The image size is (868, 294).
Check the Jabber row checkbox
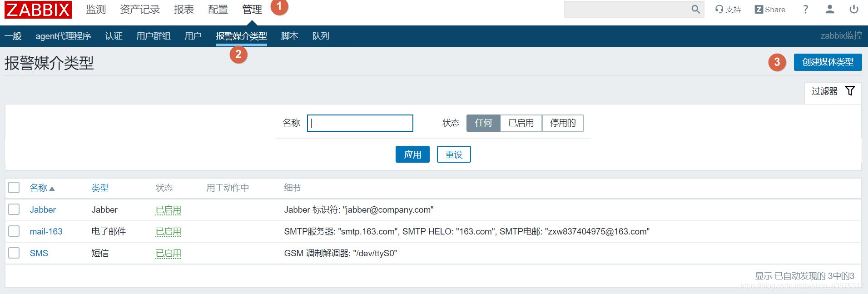pyautogui.click(x=14, y=209)
